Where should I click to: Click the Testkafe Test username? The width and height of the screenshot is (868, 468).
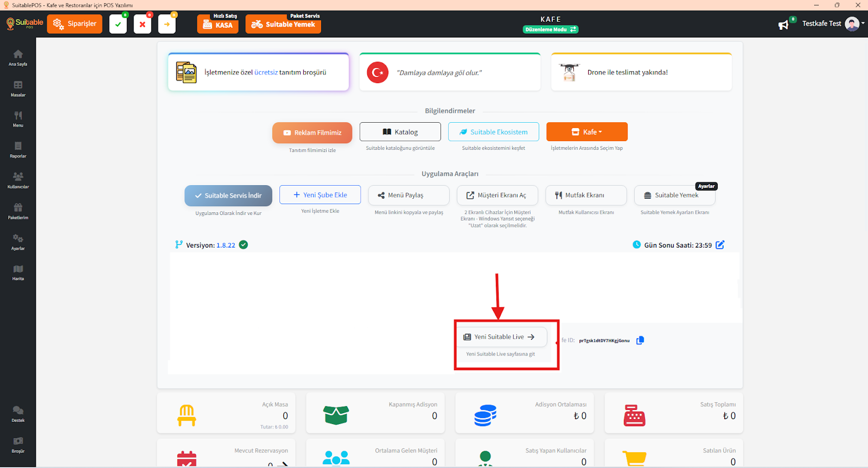coord(821,24)
